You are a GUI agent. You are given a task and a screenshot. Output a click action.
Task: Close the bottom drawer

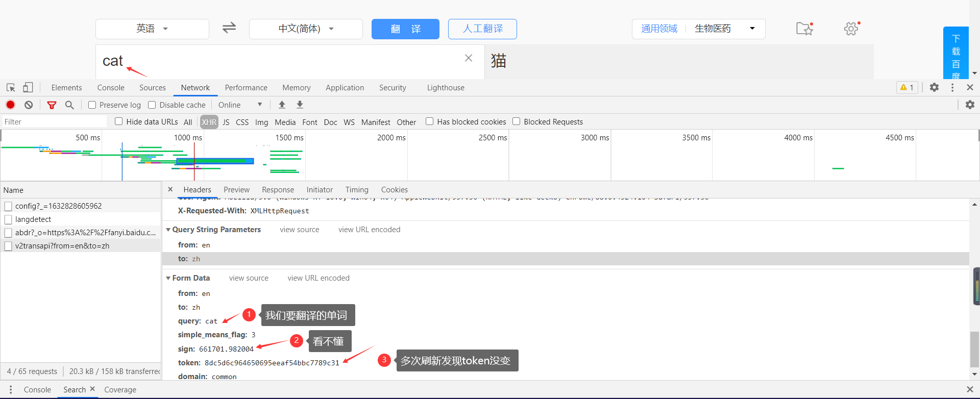point(970,389)
